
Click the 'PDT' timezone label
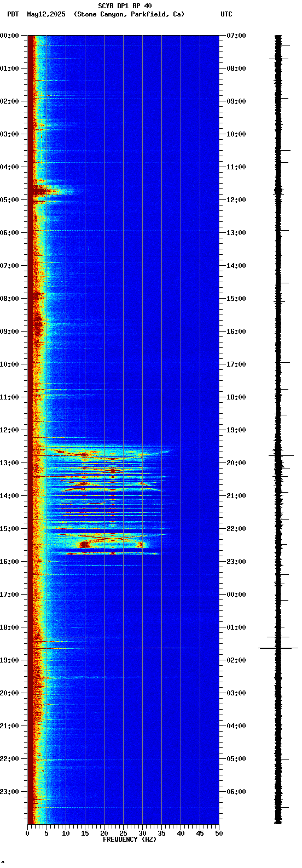pos(13,14)
